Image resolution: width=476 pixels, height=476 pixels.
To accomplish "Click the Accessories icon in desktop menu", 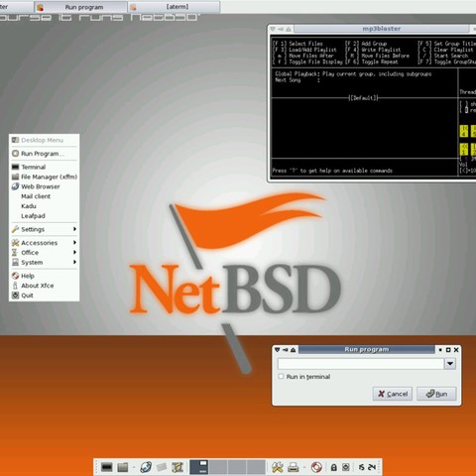I will [15, 243].
